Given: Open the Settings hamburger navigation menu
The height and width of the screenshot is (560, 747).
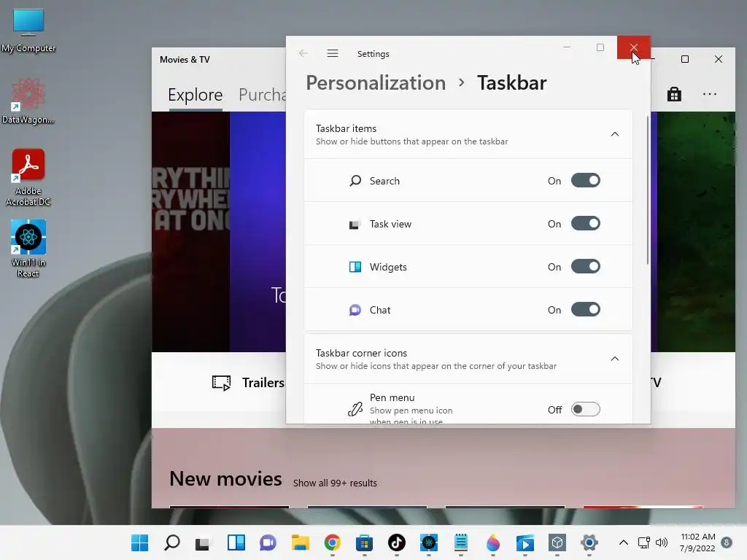Looking at the screenshot, I should (x=333, y=53).
